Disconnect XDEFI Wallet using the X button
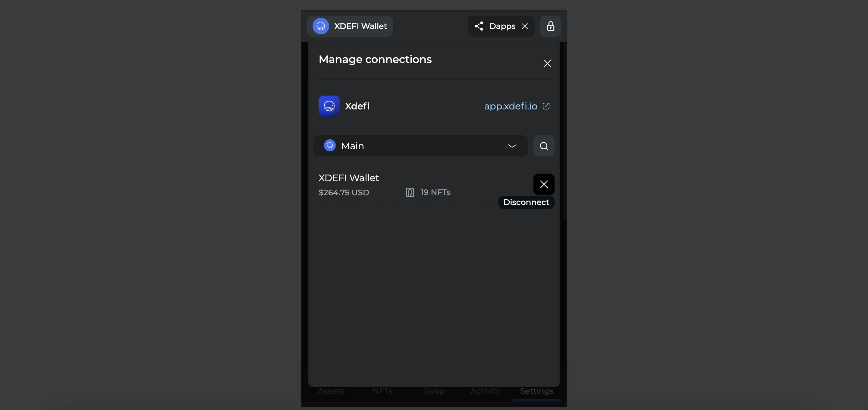Screen dimensions: 868x410 543,184
